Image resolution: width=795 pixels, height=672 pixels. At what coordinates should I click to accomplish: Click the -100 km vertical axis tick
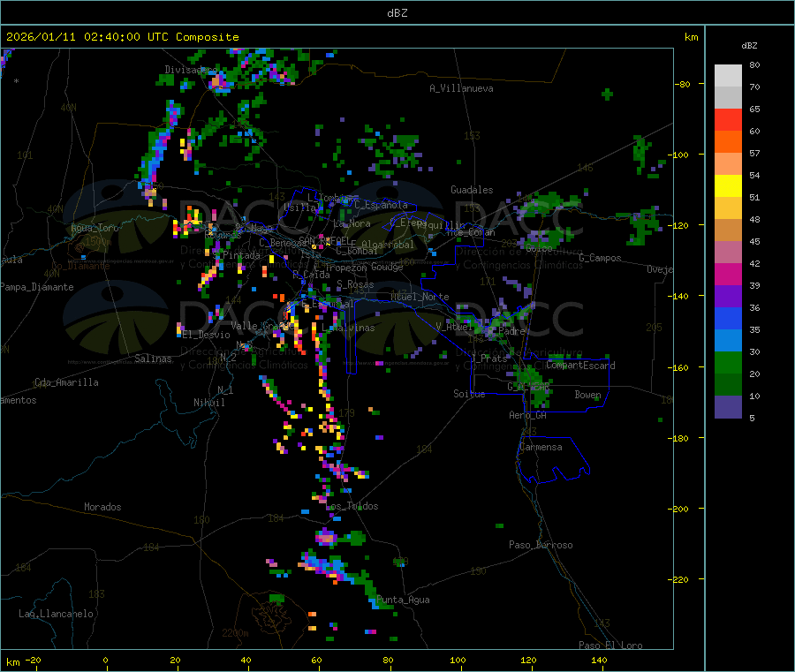coord(680,155)
